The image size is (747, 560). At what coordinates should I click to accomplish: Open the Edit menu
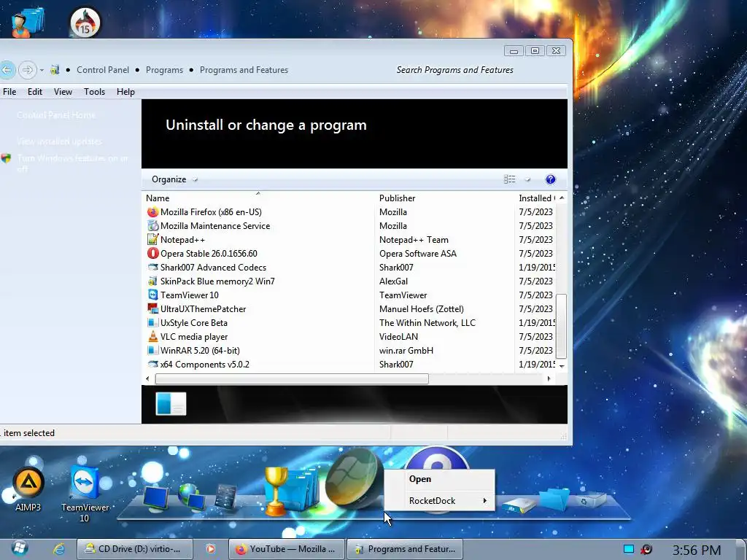(35, 91)
